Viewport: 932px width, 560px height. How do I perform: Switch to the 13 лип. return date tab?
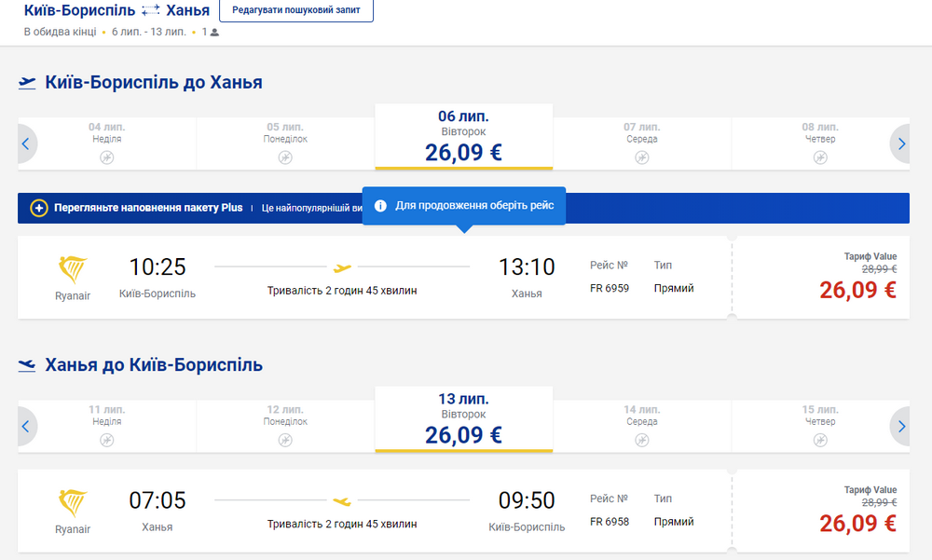(x=463, y=420)
